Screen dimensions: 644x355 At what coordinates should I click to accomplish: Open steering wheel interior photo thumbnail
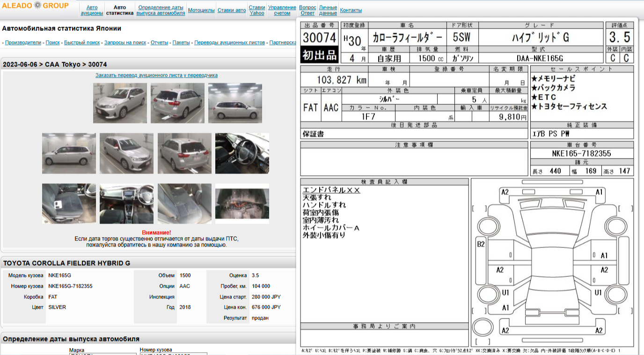(242, 153)
